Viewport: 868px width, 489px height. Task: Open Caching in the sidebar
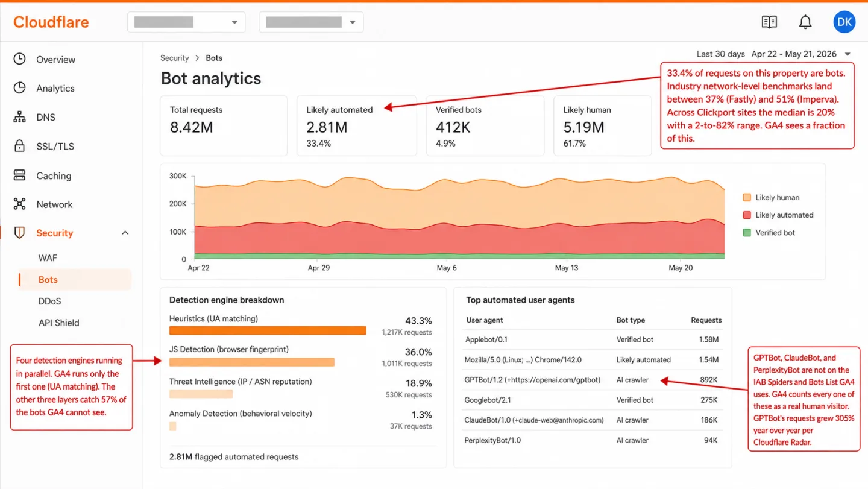54,176
